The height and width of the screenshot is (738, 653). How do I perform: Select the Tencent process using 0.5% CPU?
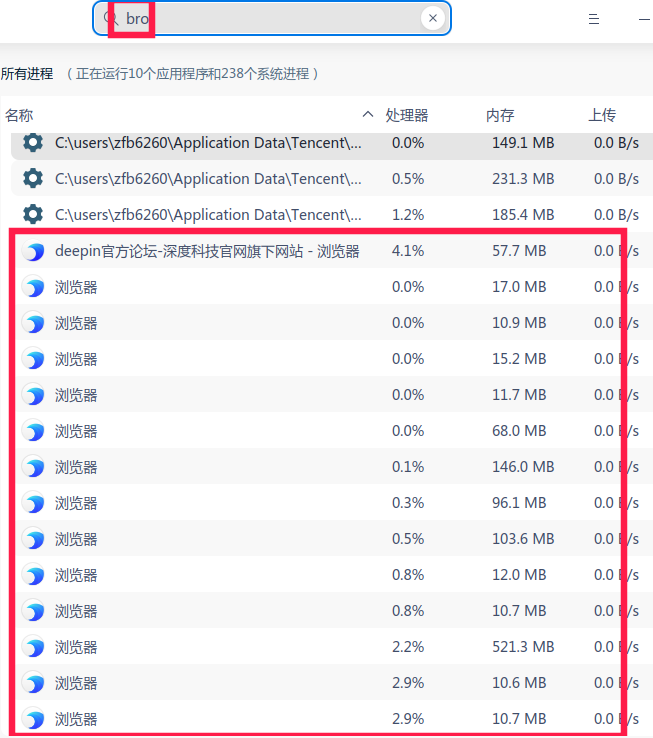click(332, 178)
